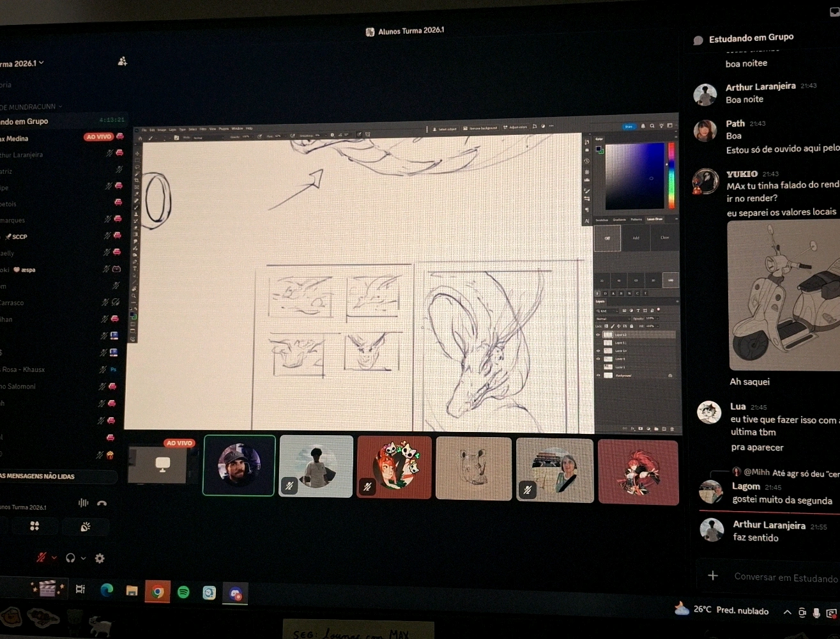Expand the headphone output options arrow
This screenshot has height=639, width=840.
coord(83,558)
